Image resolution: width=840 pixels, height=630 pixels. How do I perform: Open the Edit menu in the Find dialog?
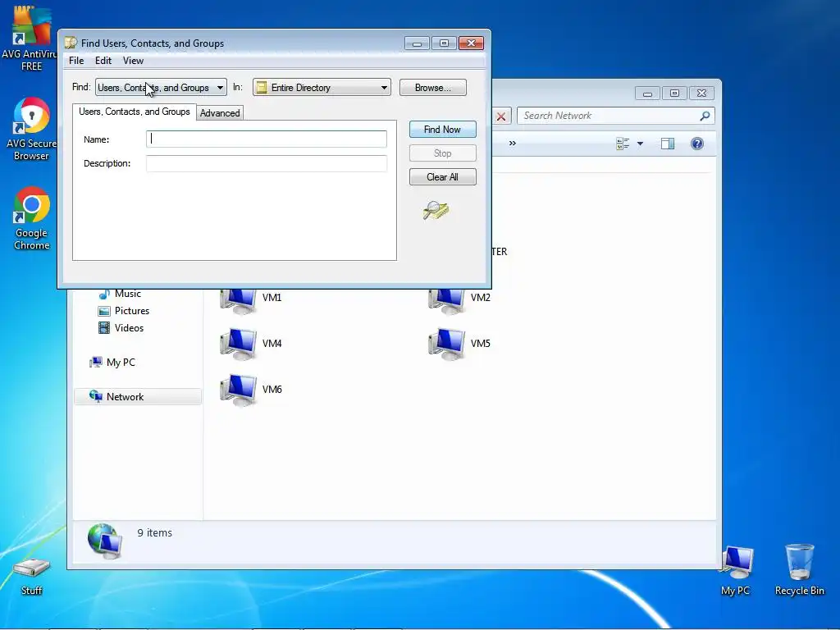(103, 61)
